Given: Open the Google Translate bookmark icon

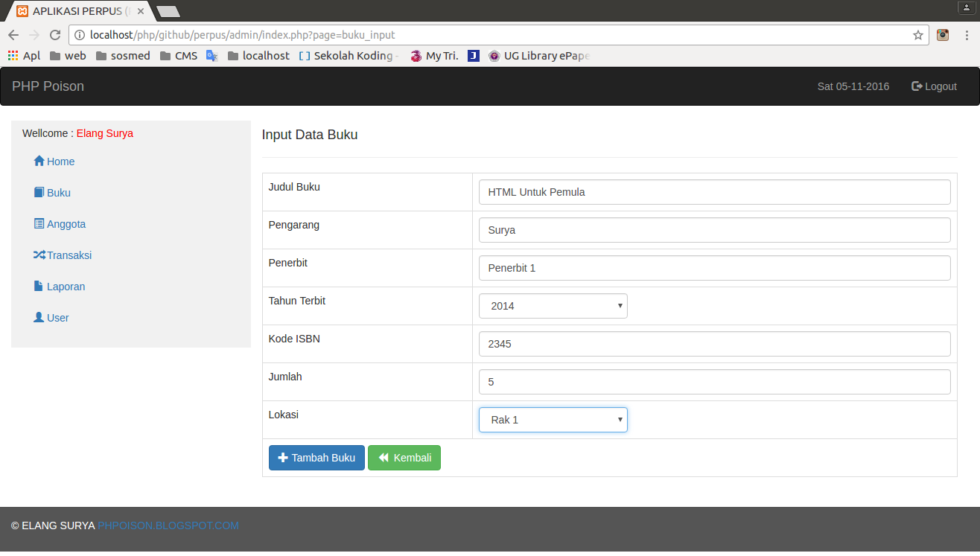Looking at the screenshot, I should click(x=211, y=55).
